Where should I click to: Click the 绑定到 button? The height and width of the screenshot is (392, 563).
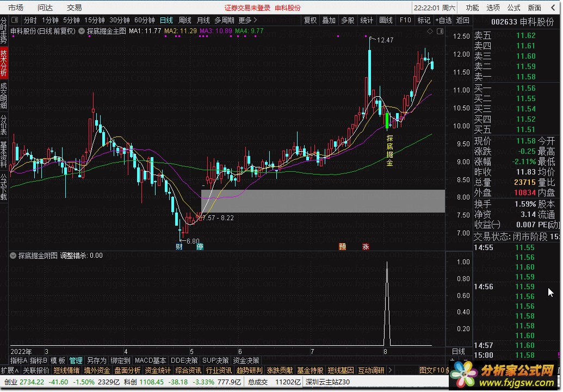(120, 360)
